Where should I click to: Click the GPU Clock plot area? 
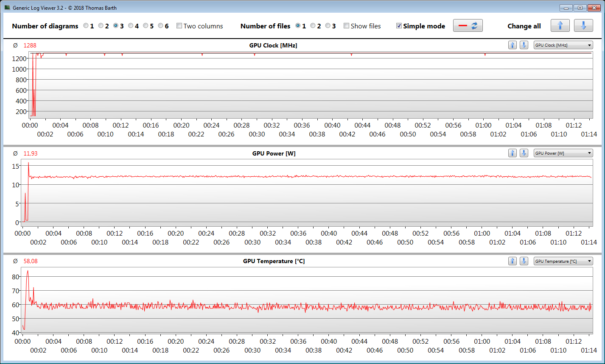[x=311, y=85]
